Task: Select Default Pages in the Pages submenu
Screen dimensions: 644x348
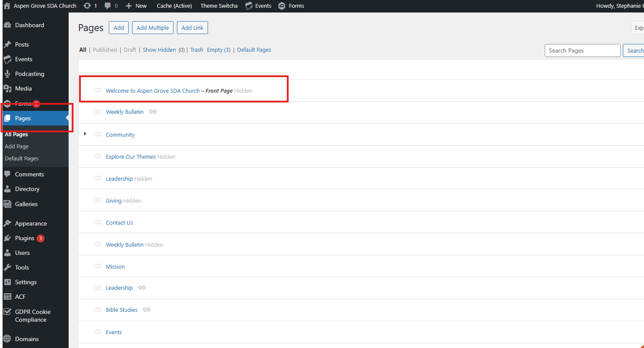Action: click(x=22, y=158)
